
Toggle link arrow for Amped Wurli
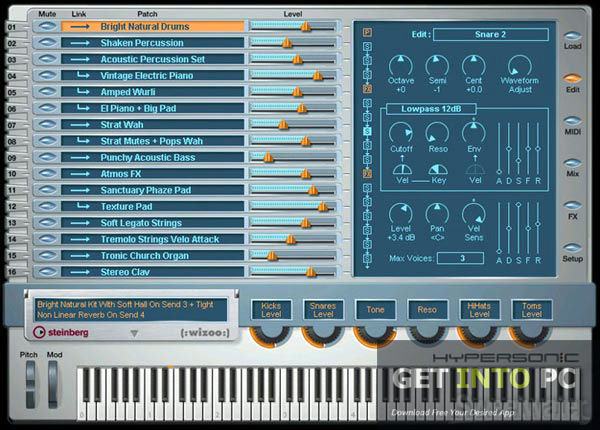pyautogui.click(x=83, y=91)
